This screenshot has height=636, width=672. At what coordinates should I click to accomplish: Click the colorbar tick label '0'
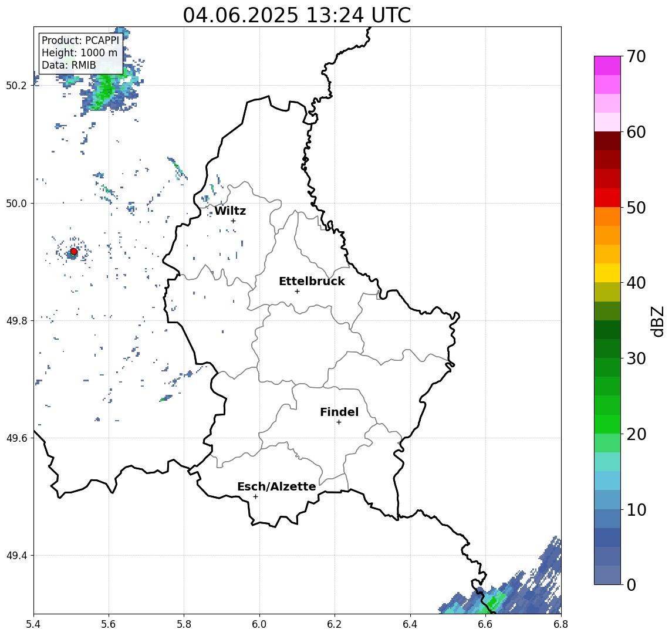click(x=632, y=584)
